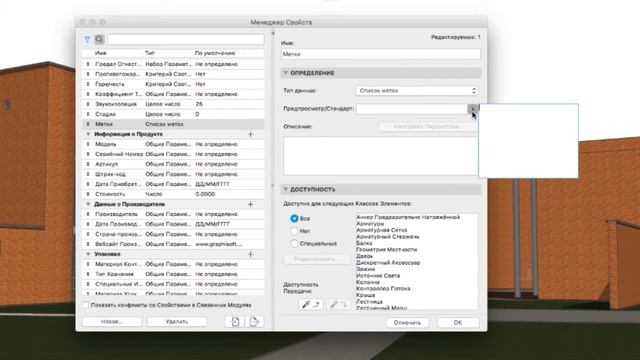The height and width of the screenshot is (360, 640).
Task: Select the Дата Приобрет... property row
Action: coord(173,184)
